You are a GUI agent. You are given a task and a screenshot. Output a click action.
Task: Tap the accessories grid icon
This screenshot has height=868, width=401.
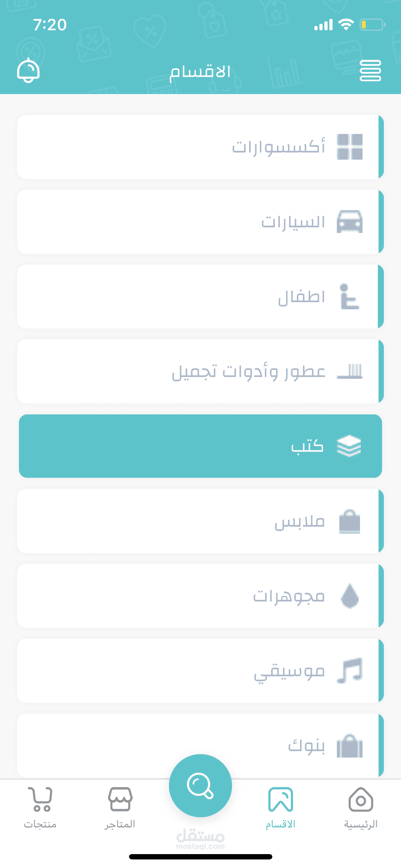[350, 147]
